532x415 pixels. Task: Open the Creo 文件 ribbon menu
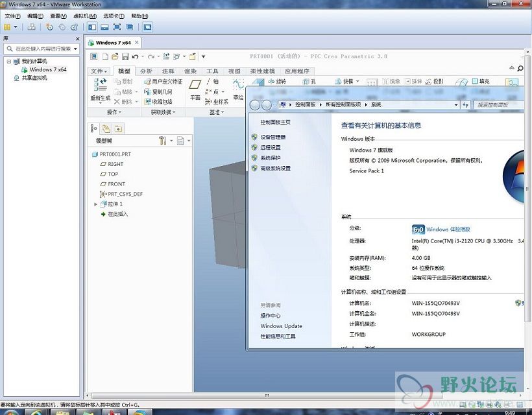point(99,71)
